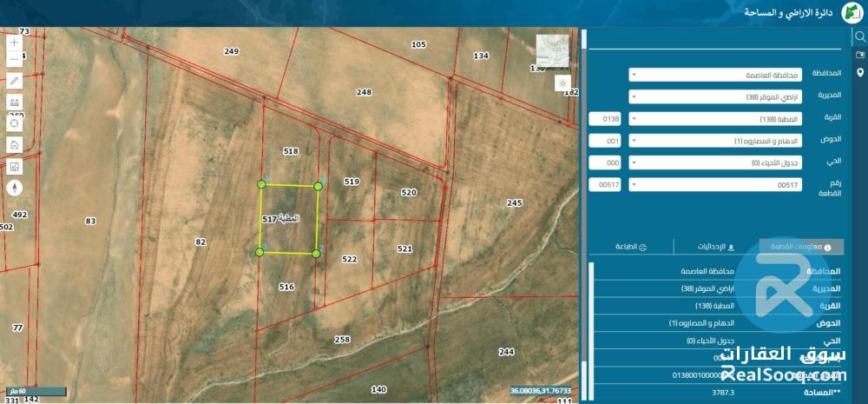
Task: Open the distance measurement ruler tool
Action: [x=15, y=102]
